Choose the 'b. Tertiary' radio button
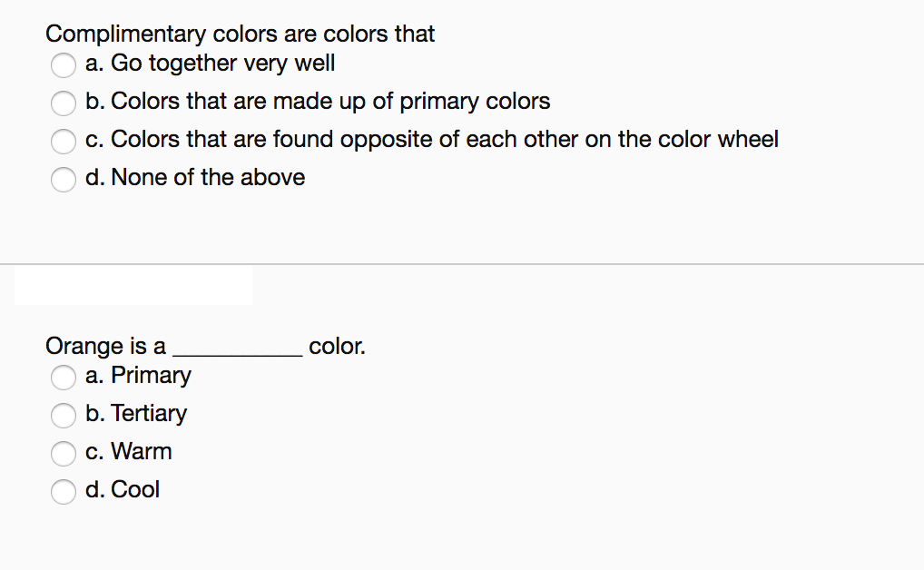This screenshot has width=924, height=570. 63,415
